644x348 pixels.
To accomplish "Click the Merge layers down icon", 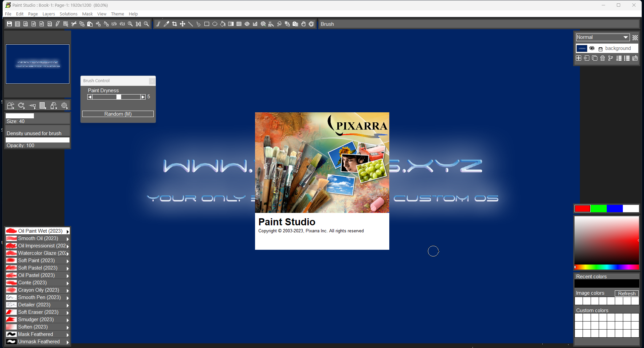I will [619, 58].
